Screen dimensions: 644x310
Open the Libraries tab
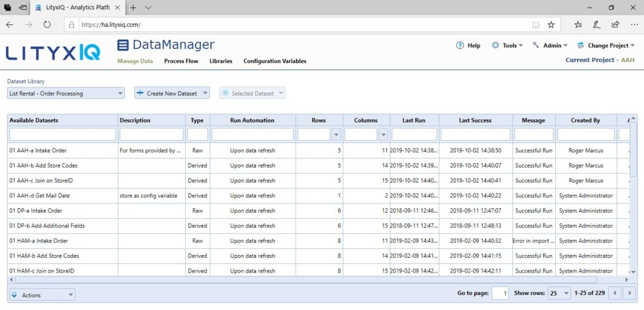[221, 61]
